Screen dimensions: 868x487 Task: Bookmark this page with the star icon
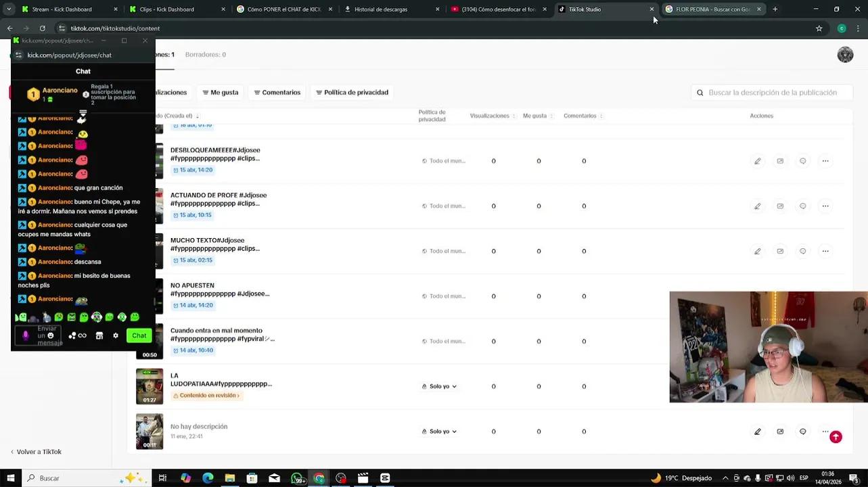coord(819,28)
